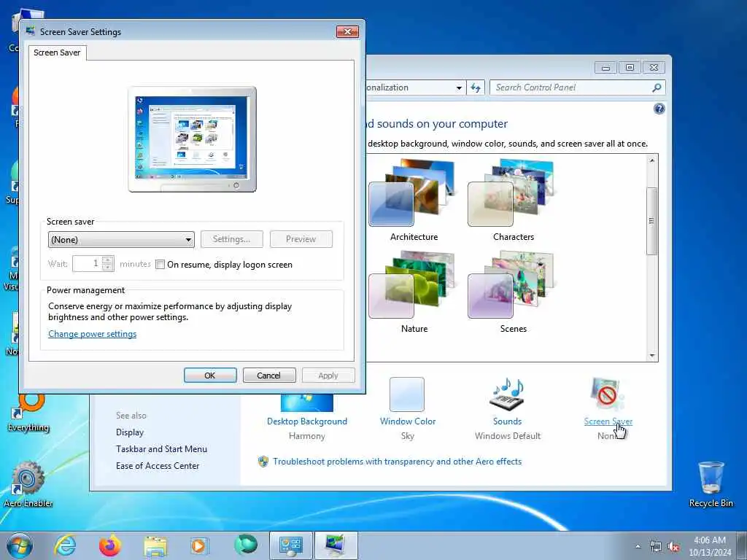
Task: Open the muted volume tray icon
Action: pos(673,547)
